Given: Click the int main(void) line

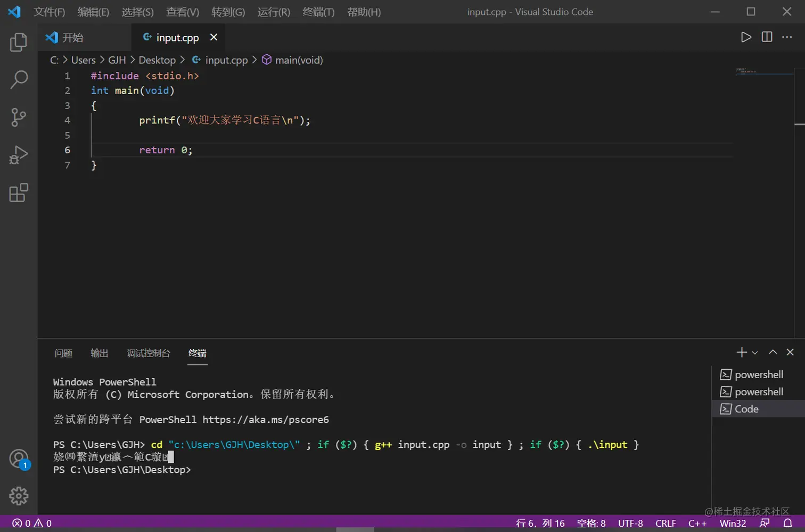Looking at the screenshot, I should coord(133,90).
